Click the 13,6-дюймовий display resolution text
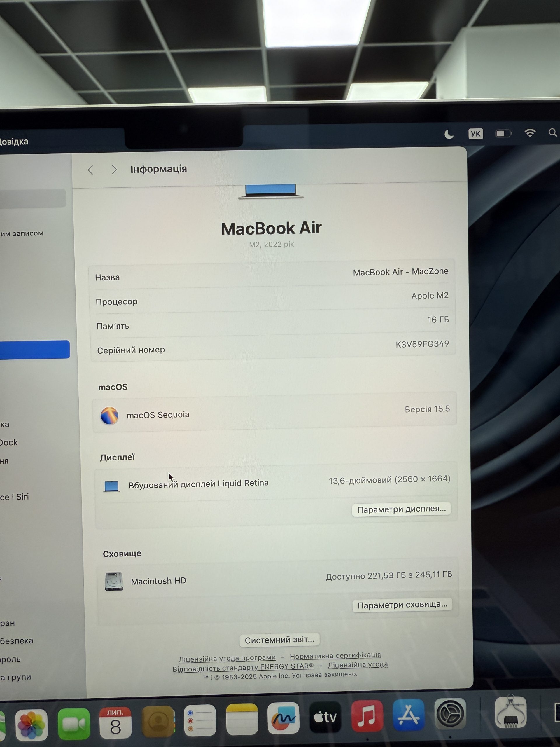560x747 pixels. [x=390, y=480]
